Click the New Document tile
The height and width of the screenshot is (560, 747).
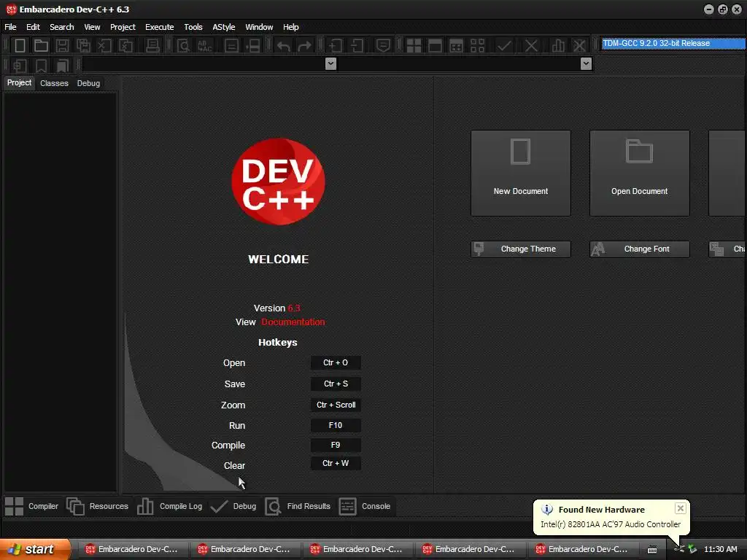pyautogui.click(x=521, y=174)
